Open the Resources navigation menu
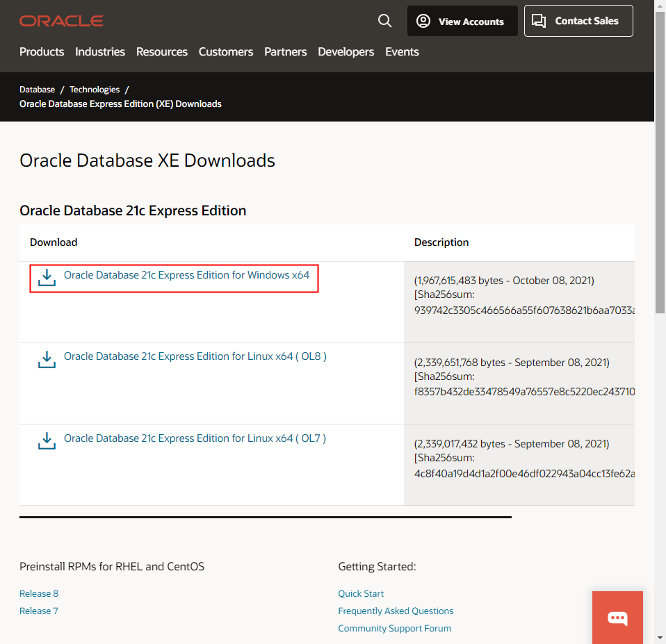666x644 pixels. 161,51
